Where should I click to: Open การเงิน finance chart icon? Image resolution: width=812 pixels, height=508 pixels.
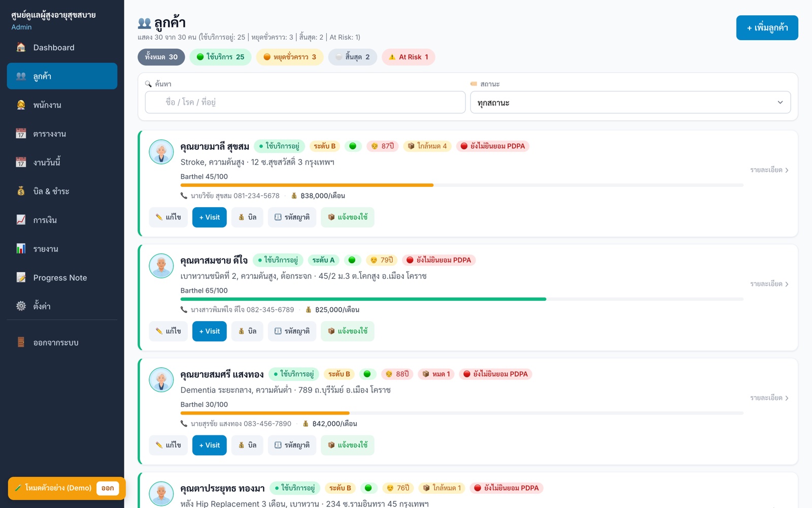pos(21,220)
